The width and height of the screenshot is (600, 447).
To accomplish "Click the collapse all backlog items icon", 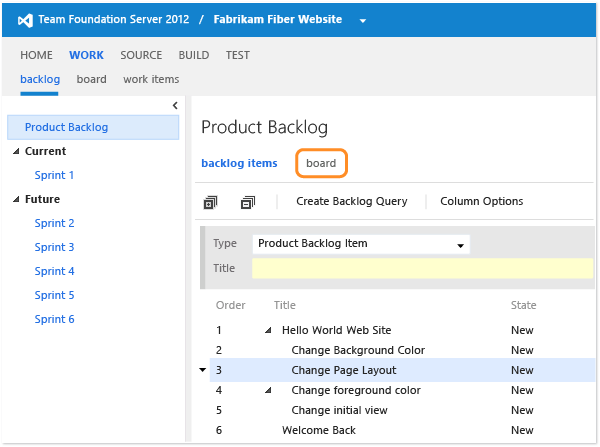I will pos(248,202).
